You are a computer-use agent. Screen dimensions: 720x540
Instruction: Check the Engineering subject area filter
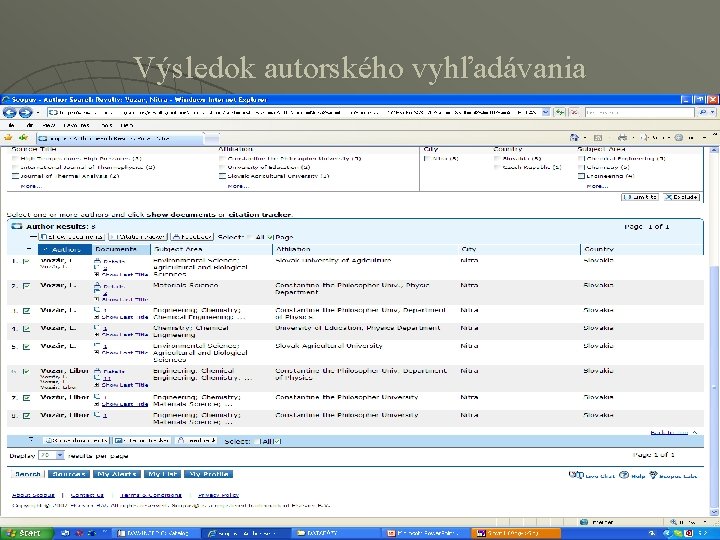click(581, 176)
